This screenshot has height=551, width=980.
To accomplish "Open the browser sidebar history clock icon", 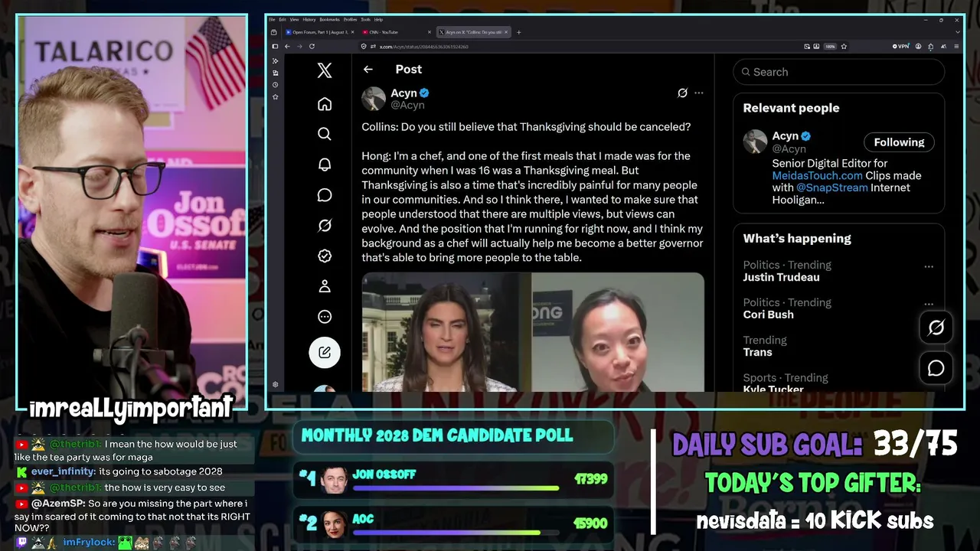I will [275, 85].
